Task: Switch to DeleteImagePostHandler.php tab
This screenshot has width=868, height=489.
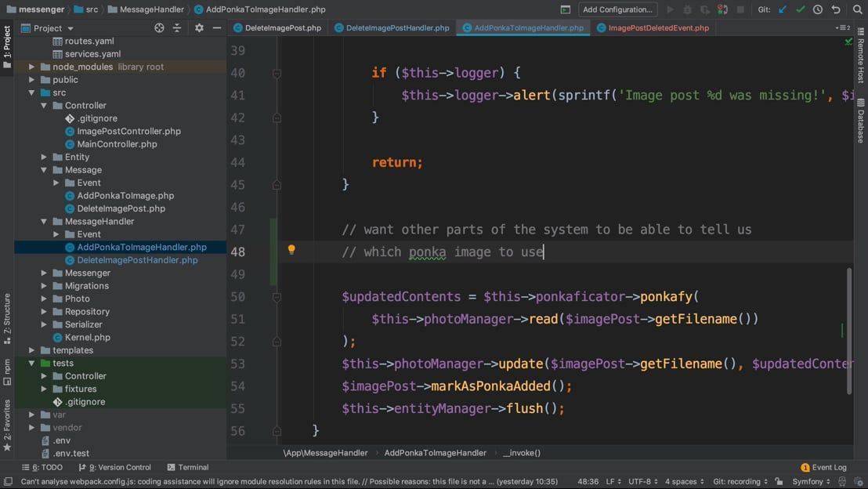Action: click(x=392, y=27)
